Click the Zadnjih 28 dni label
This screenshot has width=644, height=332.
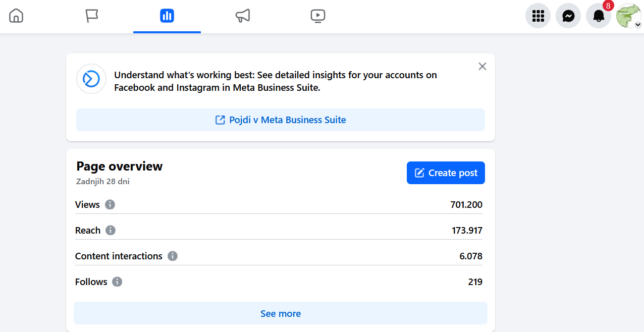[x=103, y=182]
